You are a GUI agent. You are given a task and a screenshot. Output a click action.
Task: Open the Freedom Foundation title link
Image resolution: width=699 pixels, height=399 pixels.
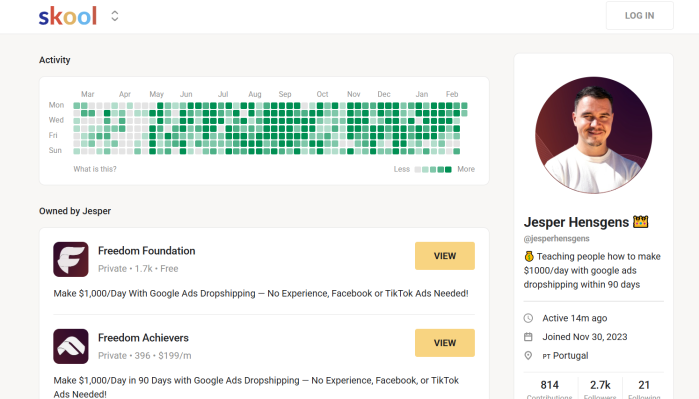pyautogui.click(x=147, y=251)
